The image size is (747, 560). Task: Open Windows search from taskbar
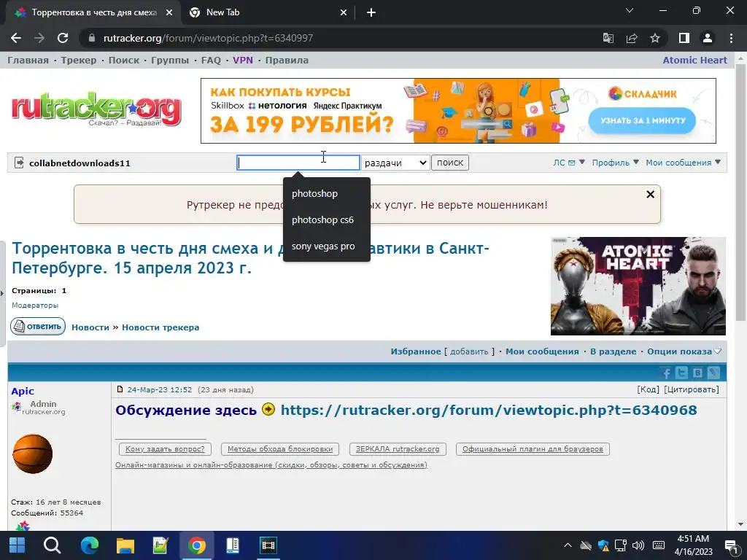53,545
